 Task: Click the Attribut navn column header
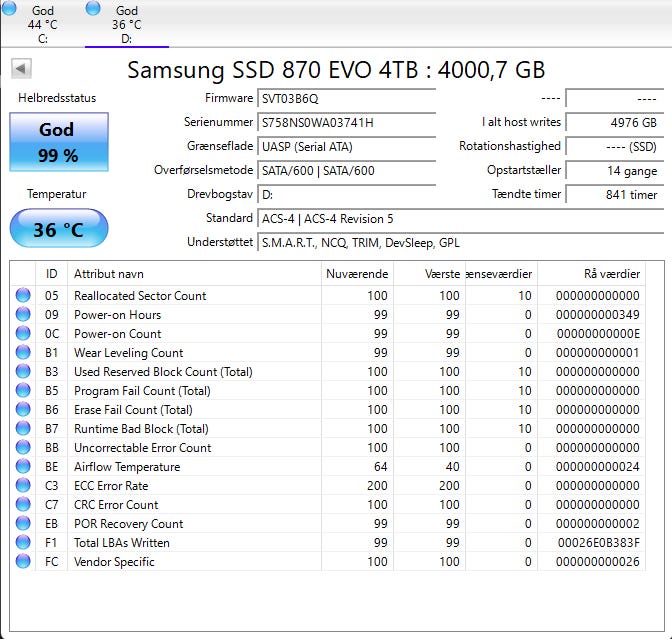(x=194, y=273)
